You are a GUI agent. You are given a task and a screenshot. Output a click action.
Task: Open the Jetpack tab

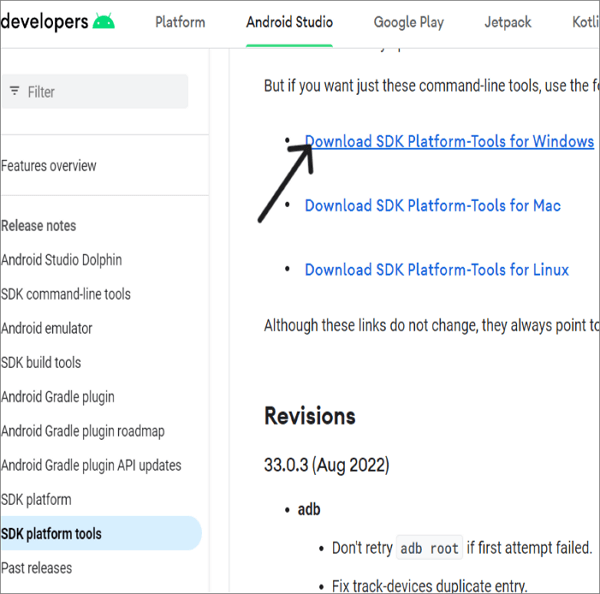click(507, 22)
